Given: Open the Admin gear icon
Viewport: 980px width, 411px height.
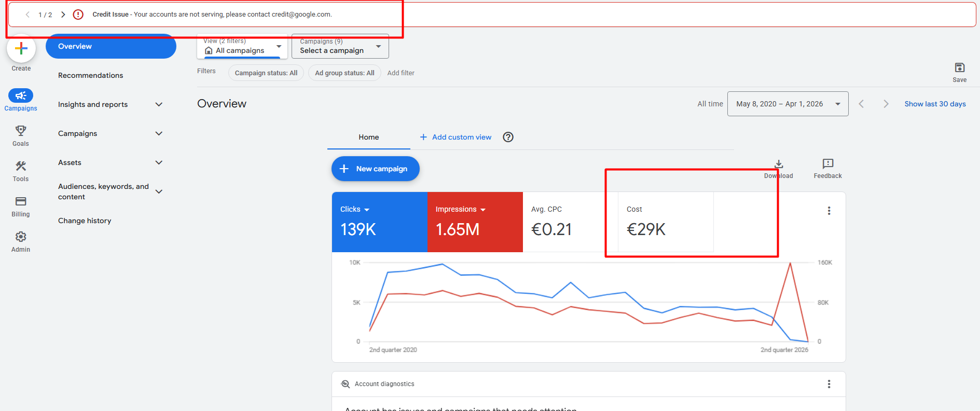Looking at the screenshot, I should click(x=21, y=237).
